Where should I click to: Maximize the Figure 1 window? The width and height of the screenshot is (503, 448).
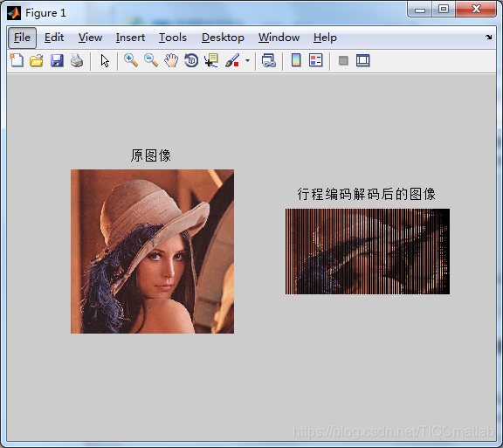(444, 10)
